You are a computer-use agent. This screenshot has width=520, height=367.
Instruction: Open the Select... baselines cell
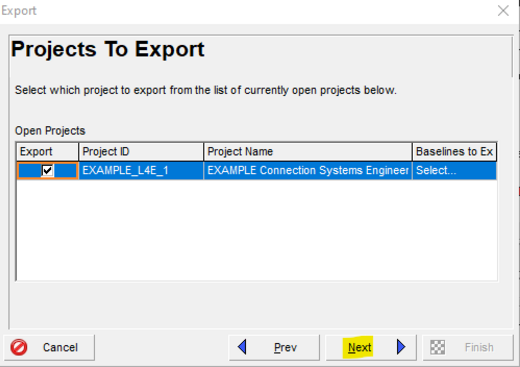click(x=455, y=171)
